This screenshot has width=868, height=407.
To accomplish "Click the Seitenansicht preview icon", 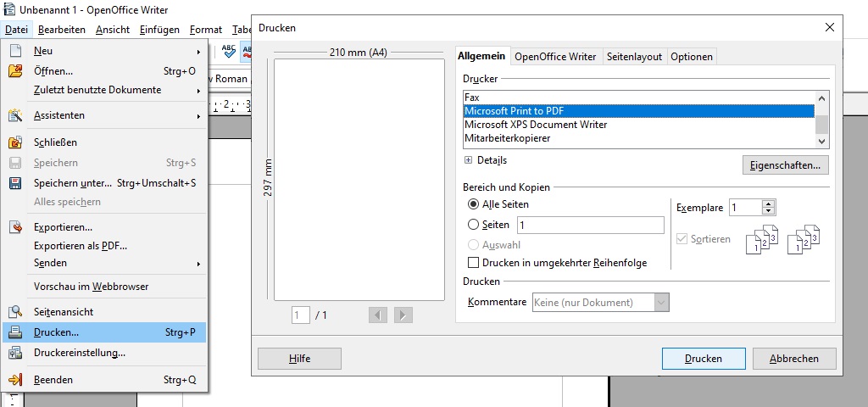I will pyautogui.click(x=15, y=312).
